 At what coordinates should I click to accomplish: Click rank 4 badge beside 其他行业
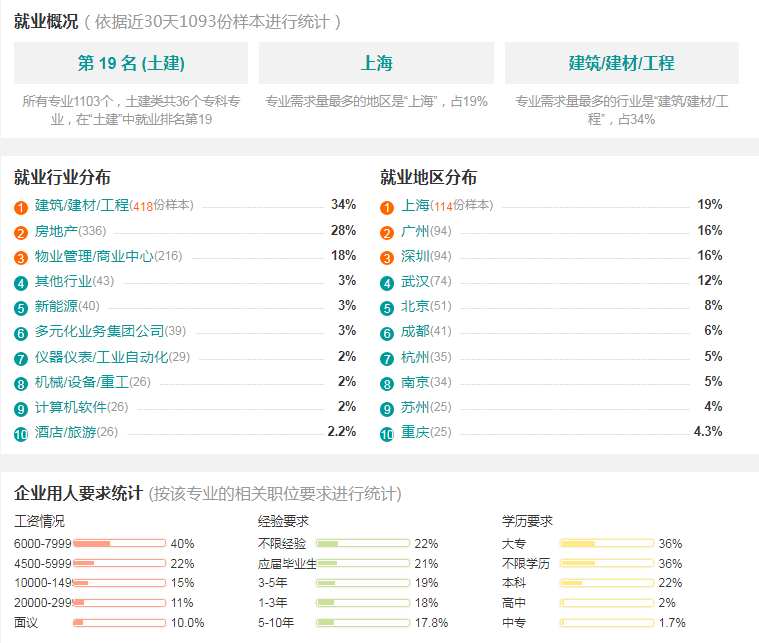coord(21,283)
